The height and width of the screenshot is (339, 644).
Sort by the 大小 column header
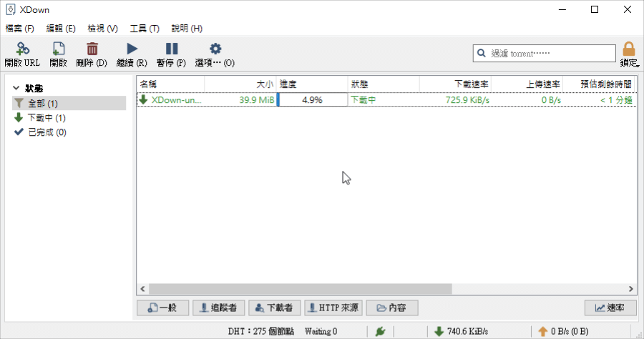coord(240,84)
